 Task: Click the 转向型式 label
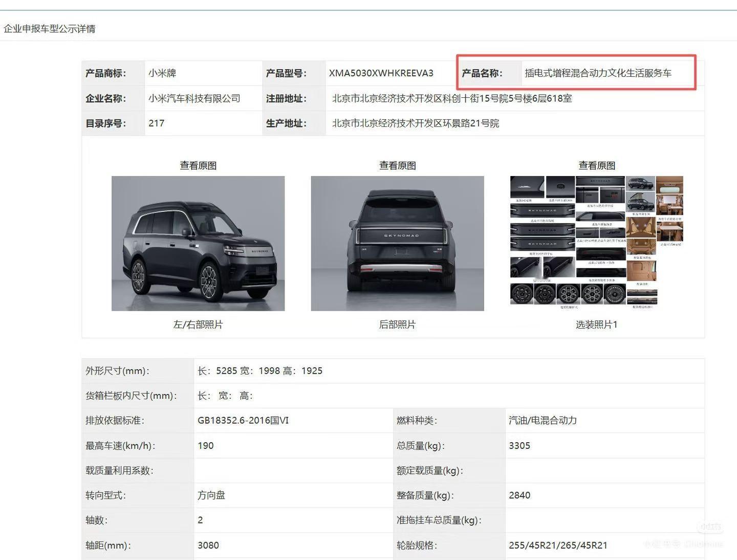coord(105,495)
